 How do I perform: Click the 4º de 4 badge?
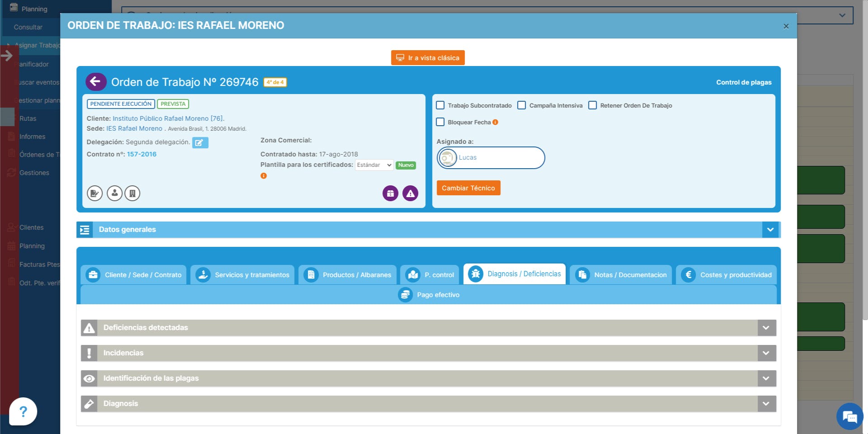(275, 82)
